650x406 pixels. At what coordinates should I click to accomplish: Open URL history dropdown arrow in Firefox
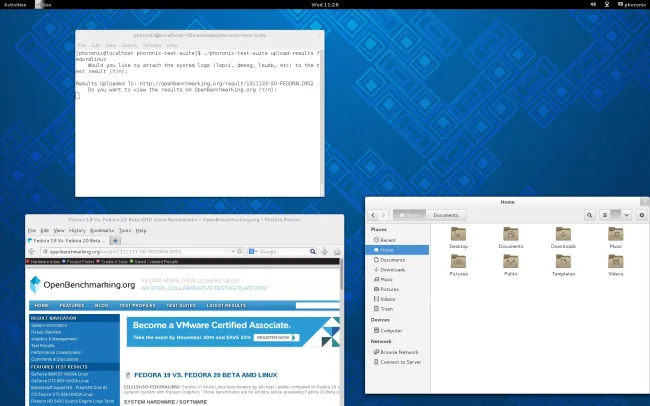233,251
